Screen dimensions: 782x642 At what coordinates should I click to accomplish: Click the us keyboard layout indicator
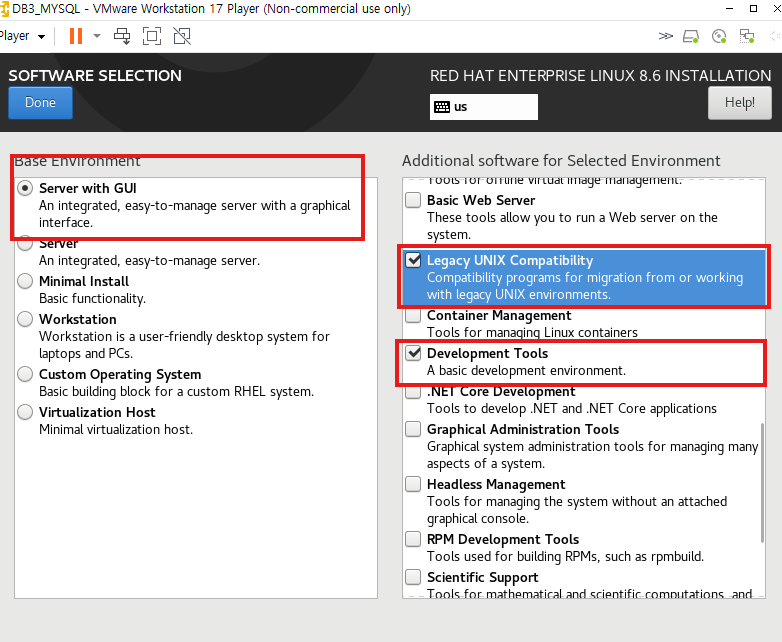(484, 107)
